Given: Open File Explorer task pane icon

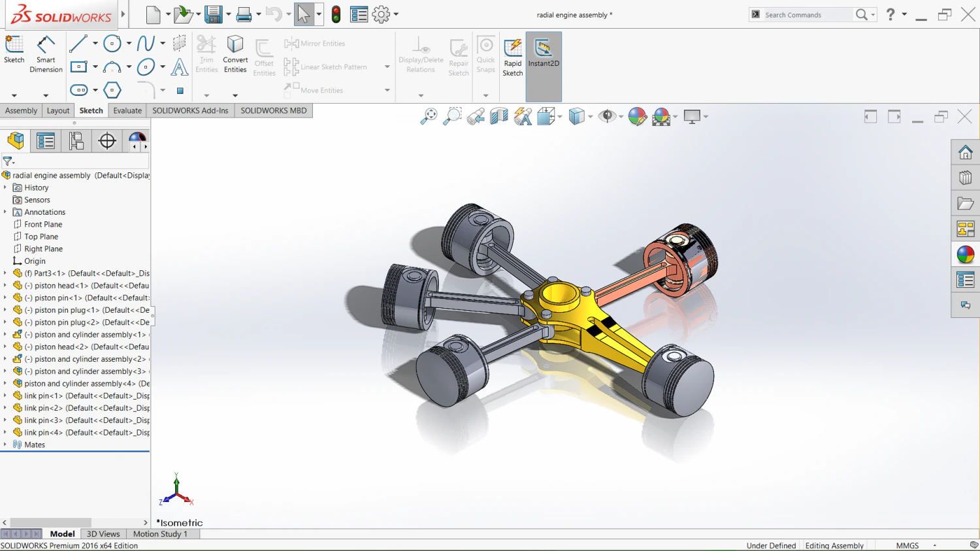Looking at the screenshot, I should coord(966,203).
